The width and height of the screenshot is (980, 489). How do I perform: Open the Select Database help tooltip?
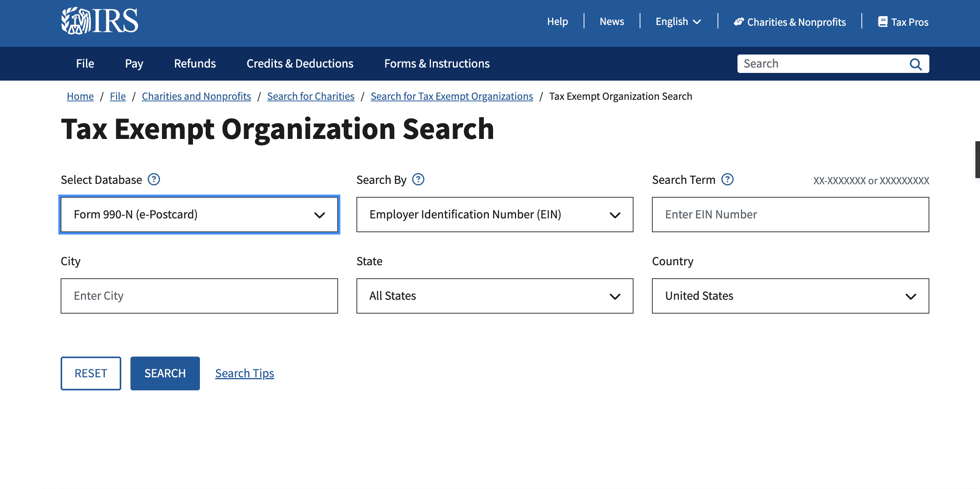(154, 179)
